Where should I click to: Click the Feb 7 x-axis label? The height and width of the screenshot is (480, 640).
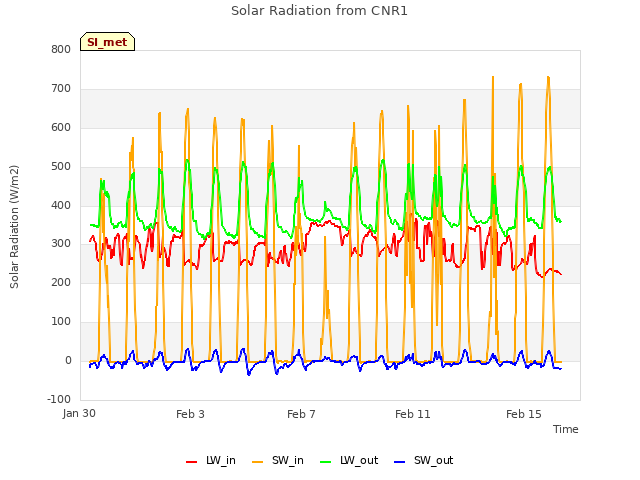pyautogui.click(x=301, y=414)
